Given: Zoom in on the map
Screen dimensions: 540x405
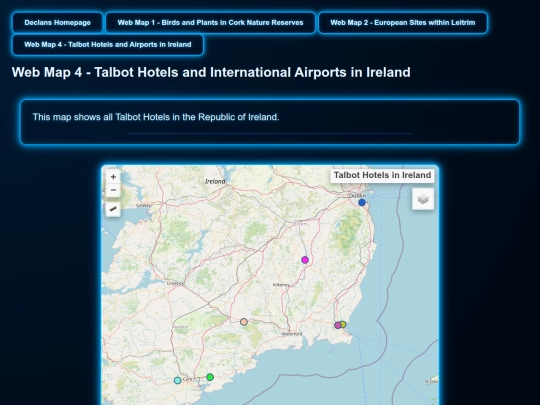Looking at the screenshot, I should tap(113, 177).
